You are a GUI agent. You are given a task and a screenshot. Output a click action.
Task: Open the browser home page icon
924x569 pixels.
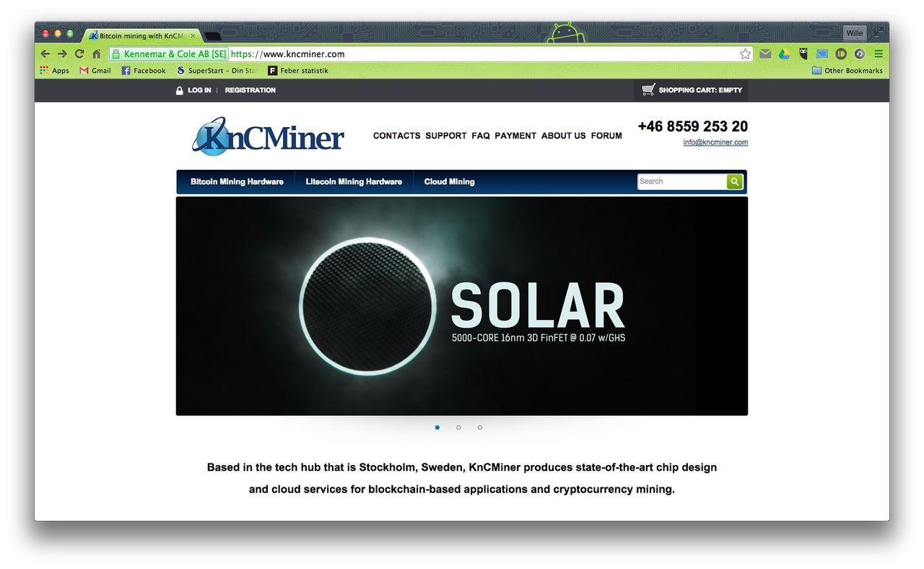(97, 54)
